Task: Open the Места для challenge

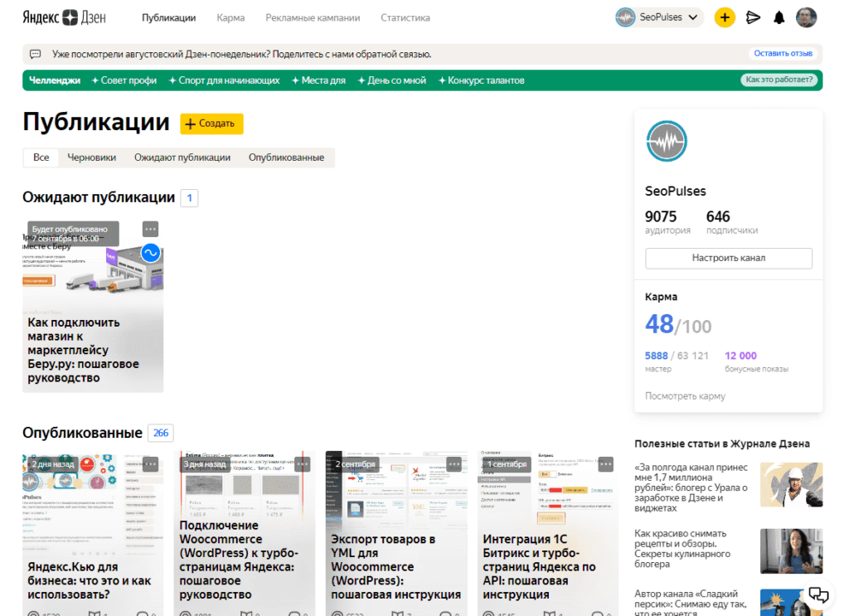Action: pos(318,80)
